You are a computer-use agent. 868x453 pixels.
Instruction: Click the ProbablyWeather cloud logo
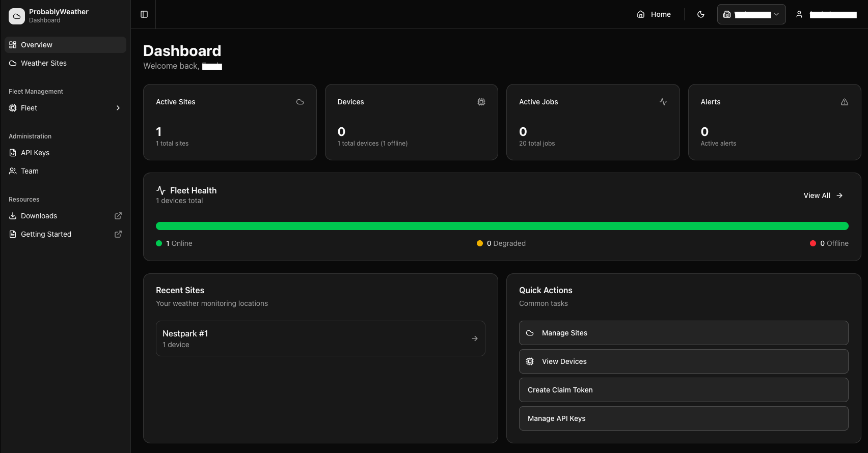(x=17, y=16)
